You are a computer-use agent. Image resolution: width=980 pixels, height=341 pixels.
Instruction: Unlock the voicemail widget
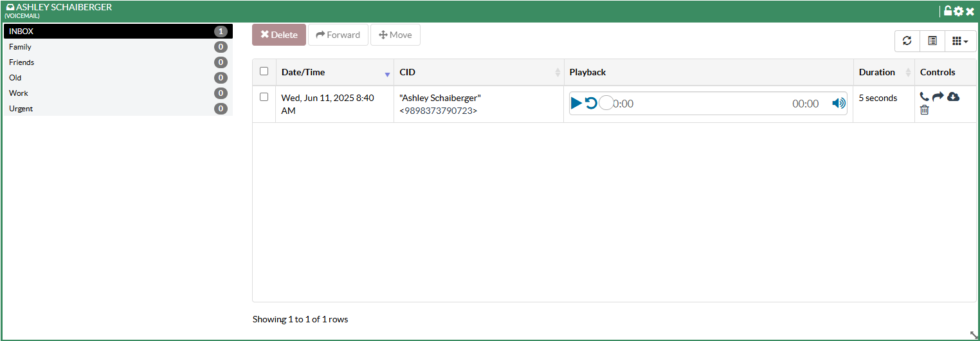[948, 11]
